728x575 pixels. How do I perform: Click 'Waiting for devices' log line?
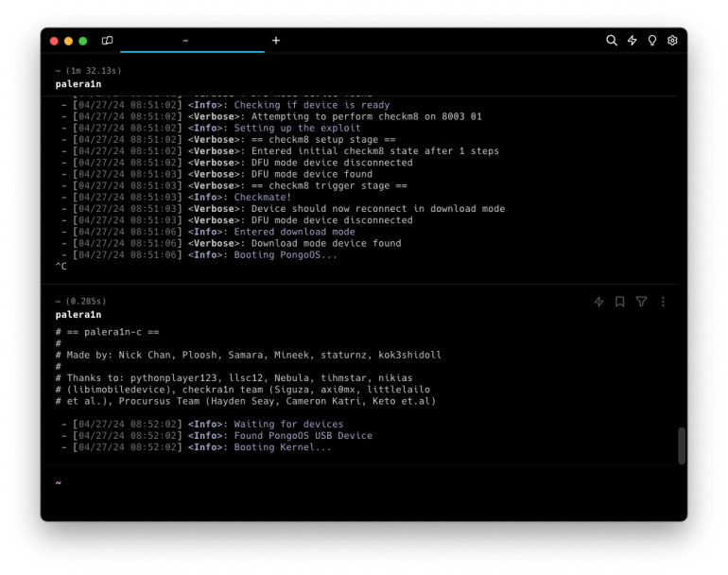coord(288,424)
